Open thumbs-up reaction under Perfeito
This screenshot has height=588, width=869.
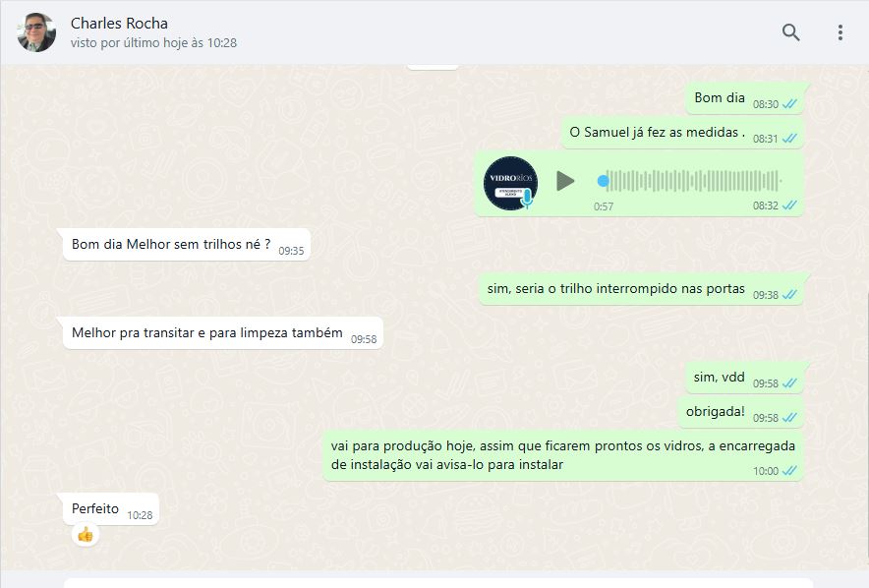(x=86, y=535)
